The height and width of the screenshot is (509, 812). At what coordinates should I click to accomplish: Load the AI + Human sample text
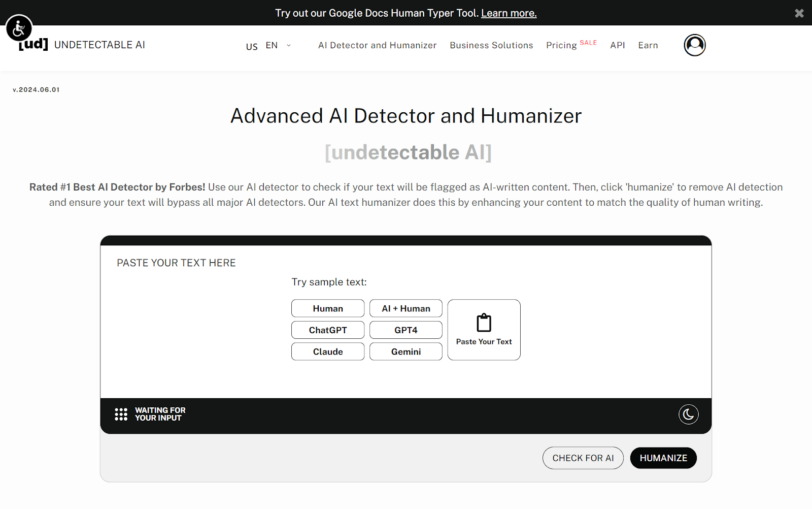click(406, 308)
